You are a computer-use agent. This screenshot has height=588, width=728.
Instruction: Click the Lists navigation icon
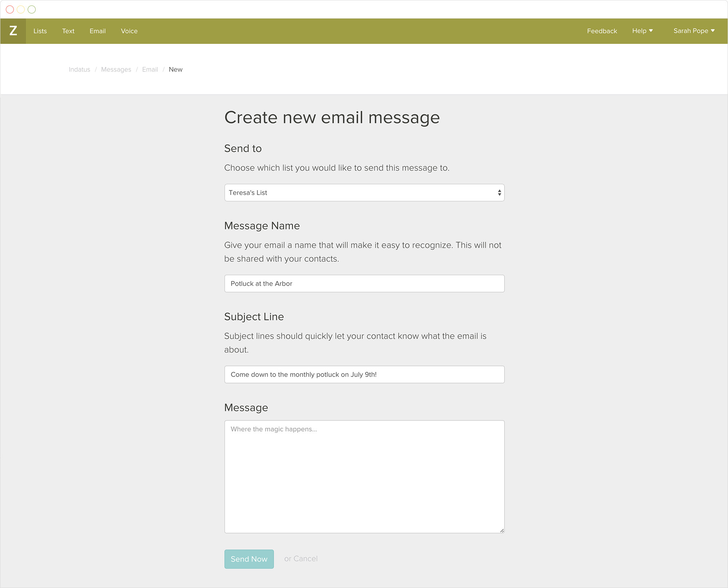tap(40, 31)
